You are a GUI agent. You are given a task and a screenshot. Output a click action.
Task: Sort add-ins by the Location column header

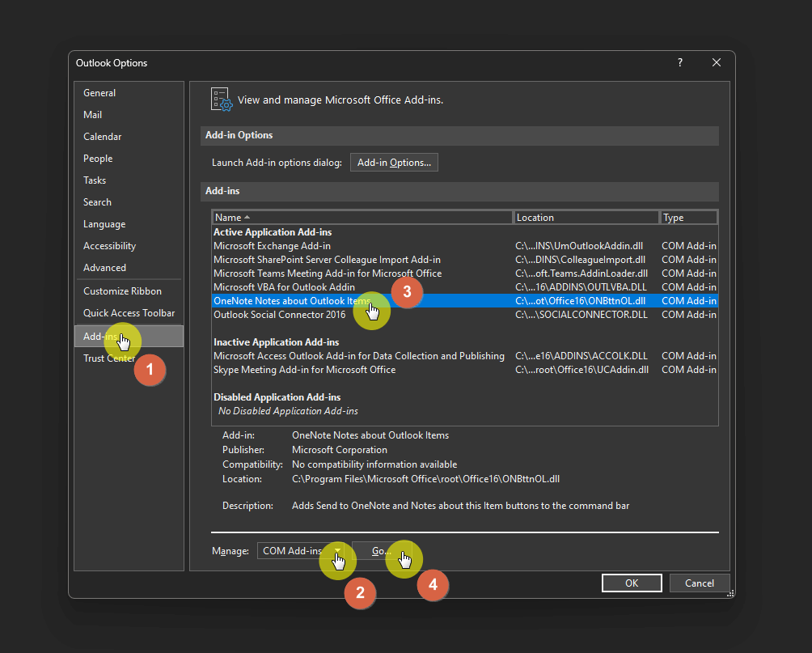click(586, 217)
